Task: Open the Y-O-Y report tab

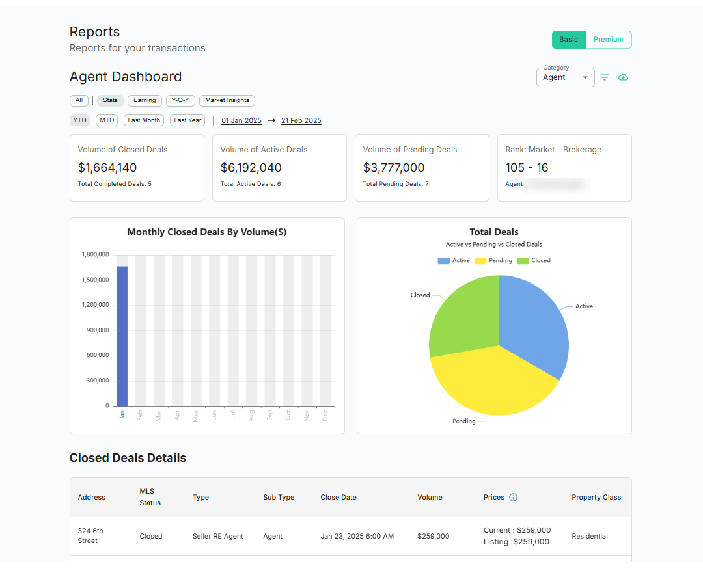Action: (x=180, y=100)
